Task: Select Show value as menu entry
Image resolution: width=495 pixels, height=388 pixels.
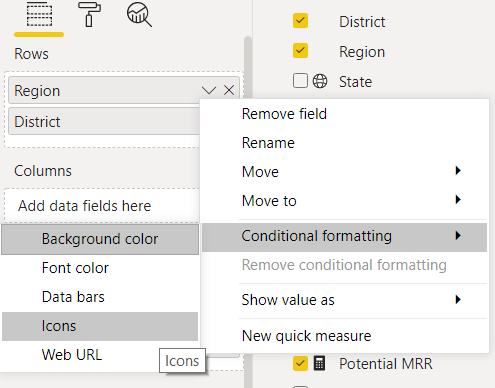Action: (x=345, y=300)
